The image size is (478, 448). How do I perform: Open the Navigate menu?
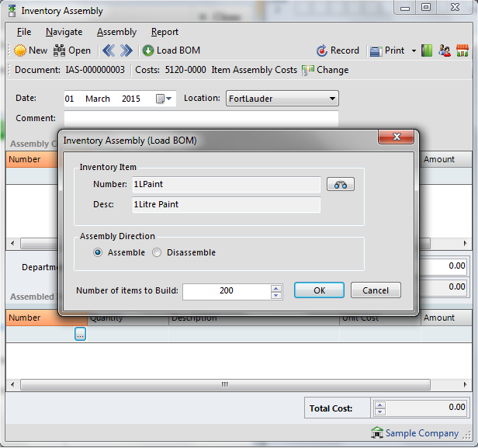coord(64,32)
